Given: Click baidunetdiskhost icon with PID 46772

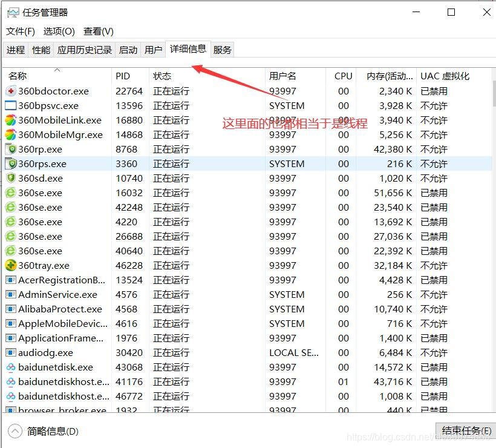Looking at the screenshot, I should click(11, 397).
